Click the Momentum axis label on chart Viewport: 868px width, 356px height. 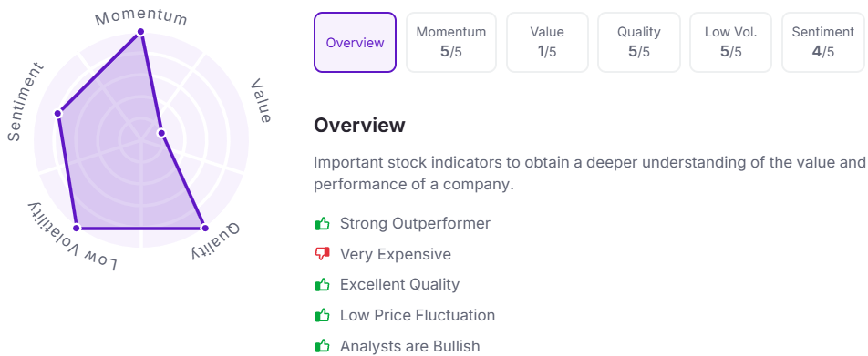point(141,16)
